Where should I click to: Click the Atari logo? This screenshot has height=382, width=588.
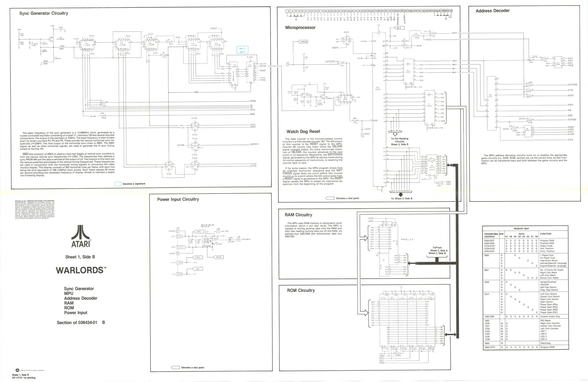click(x=81, y=236)
